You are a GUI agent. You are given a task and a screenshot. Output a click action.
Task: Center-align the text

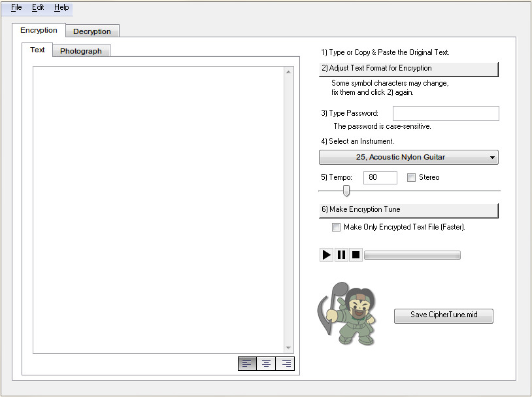tap(267, 364)
